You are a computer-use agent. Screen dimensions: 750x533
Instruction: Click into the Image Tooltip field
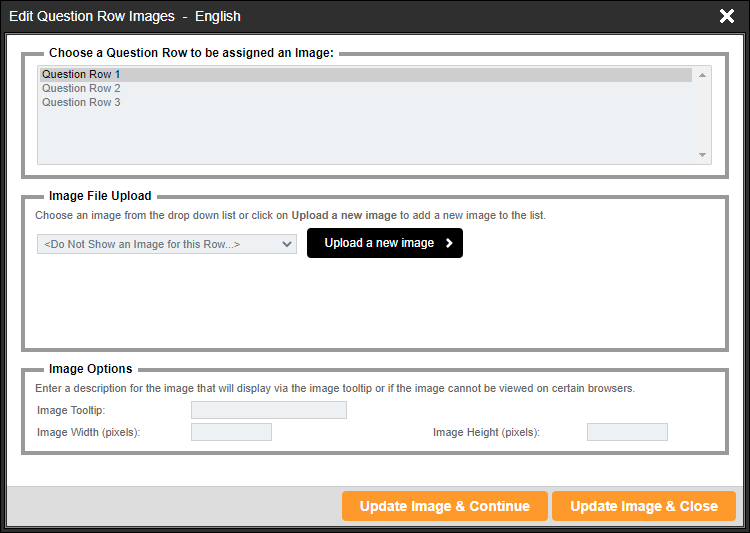click(269, 410)
